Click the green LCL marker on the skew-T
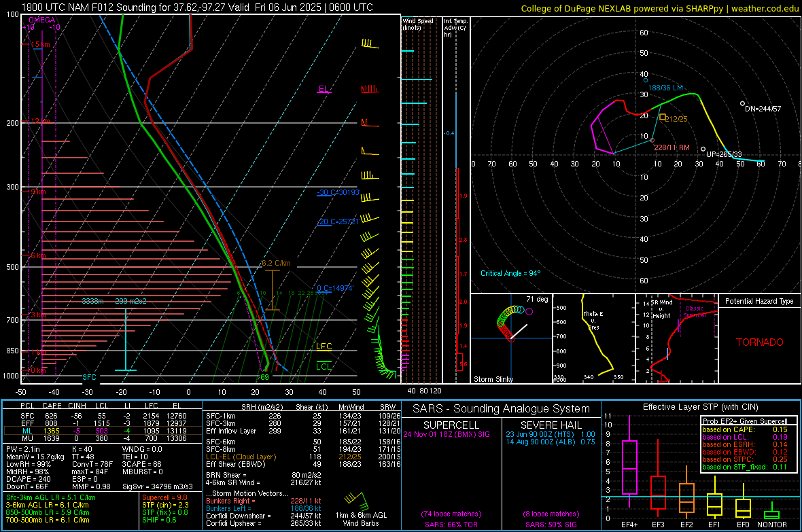The image size is (802, 532). tap(324, 366)
